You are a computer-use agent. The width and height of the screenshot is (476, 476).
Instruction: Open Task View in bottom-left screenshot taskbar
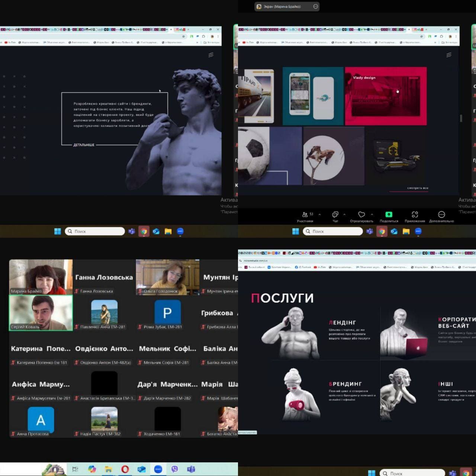pos(75,469)
